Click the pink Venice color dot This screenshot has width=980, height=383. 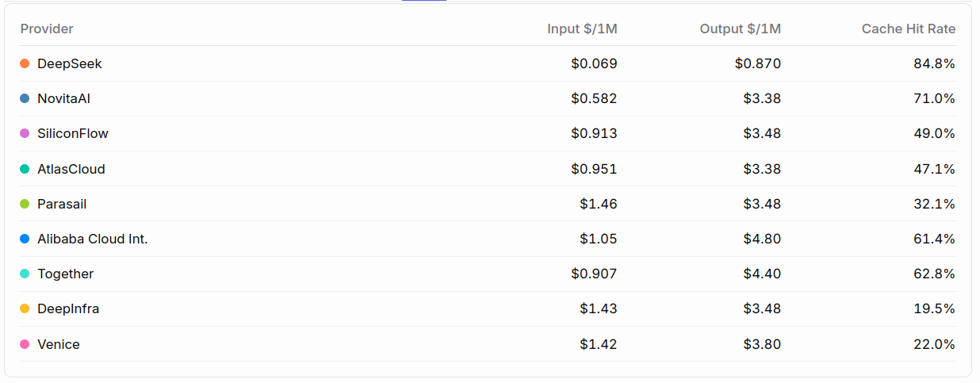coord(25,344)
